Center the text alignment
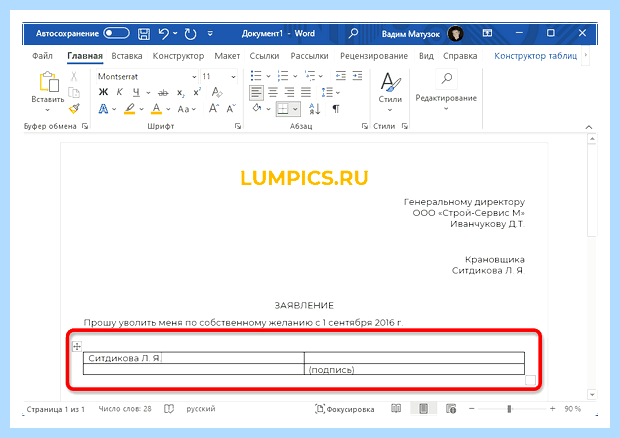 [x=273, y=93]
